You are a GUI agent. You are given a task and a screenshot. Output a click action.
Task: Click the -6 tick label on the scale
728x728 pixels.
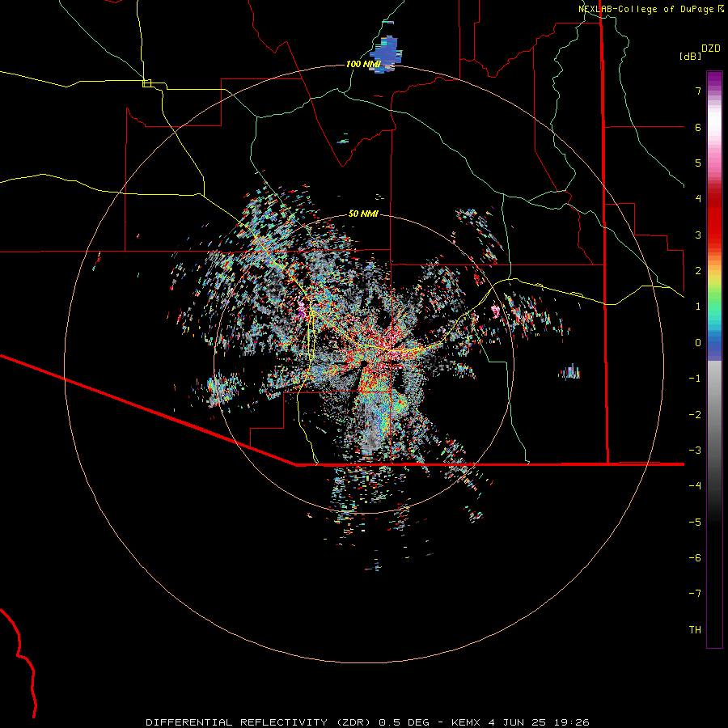click(695, 558)
